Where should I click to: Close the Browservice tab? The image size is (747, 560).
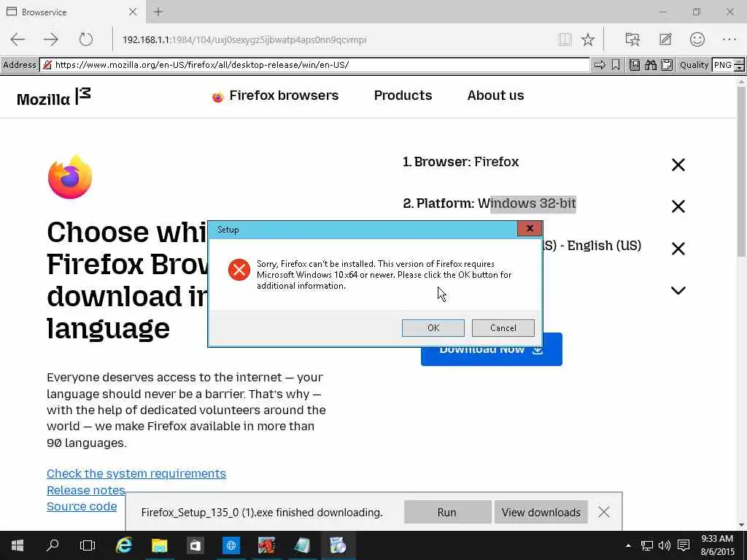(x=133, y=12)
